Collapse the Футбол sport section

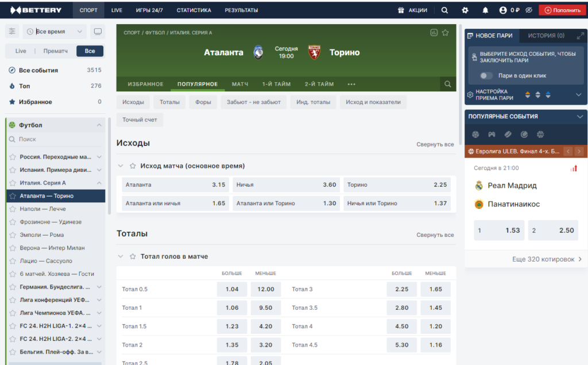[x=99, y=125]
